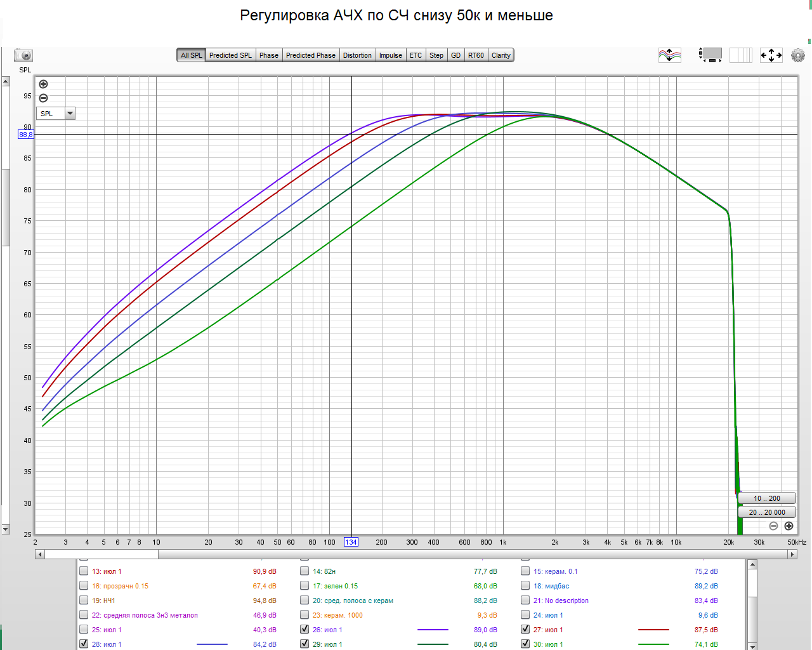Click the graph limits icon
Viewport: 812px width, 650px height.
(x=710, y=55)
